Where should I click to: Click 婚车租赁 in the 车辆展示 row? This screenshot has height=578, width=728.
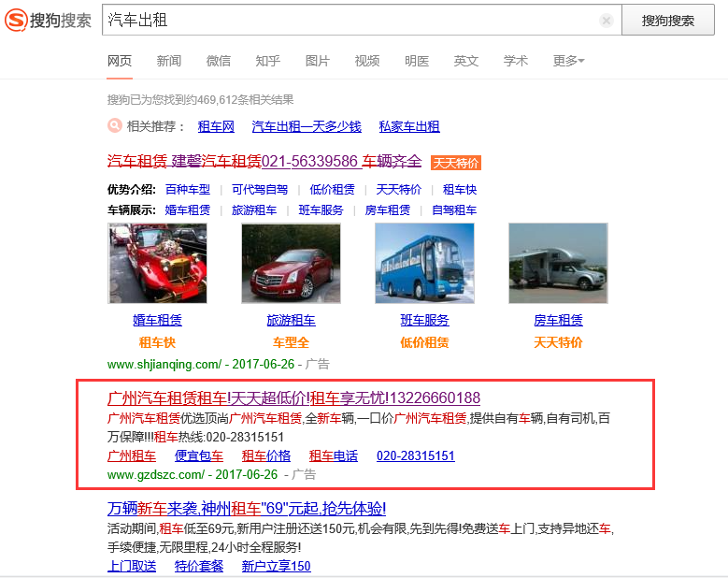pyautogui.click(x=188, y=210)
